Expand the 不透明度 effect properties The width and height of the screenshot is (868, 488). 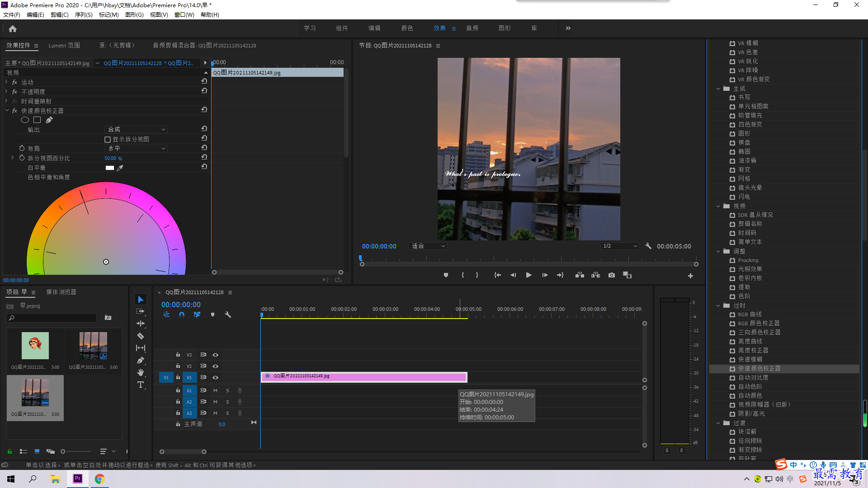coord(6,92)
